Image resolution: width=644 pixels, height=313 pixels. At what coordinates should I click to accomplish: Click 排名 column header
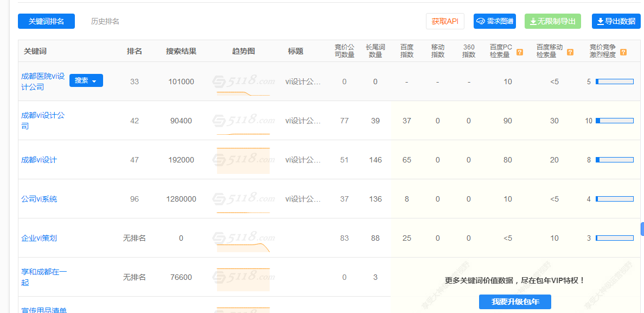coord(135,51)
